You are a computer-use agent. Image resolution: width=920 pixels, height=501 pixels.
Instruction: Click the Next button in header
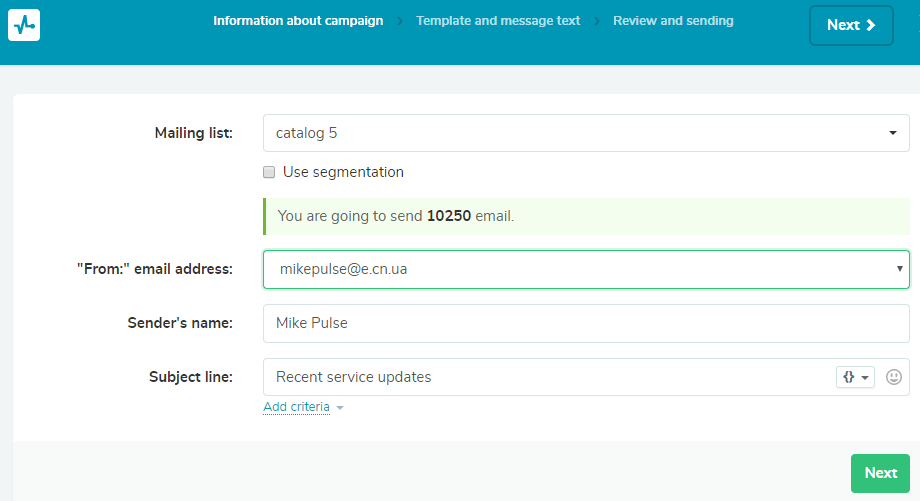pyautogui.click(x=851, y=25)
